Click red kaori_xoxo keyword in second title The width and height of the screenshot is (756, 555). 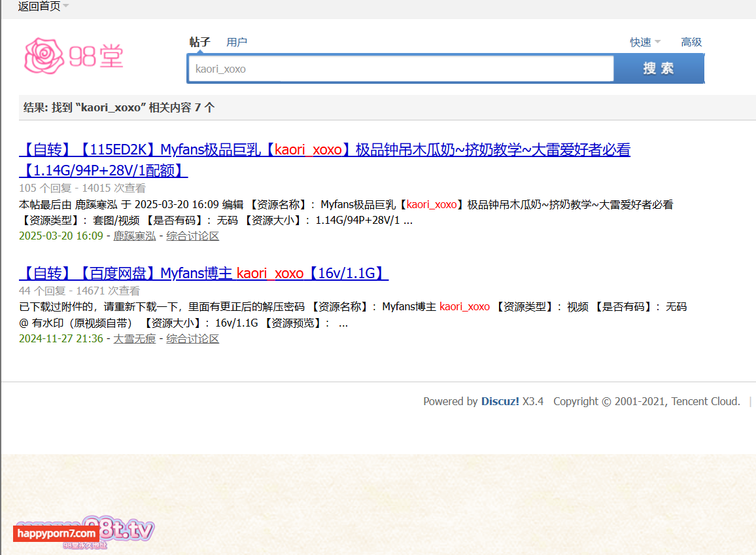click(270, 273)
